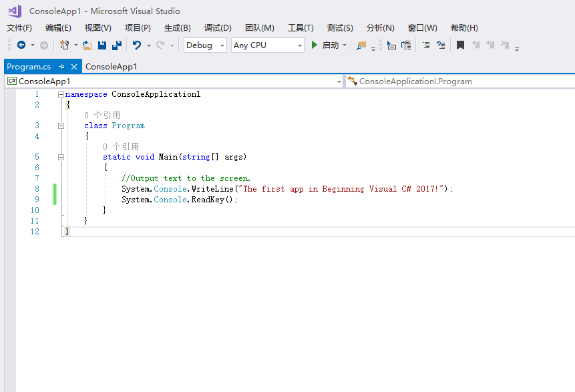Click the Save All icon
This screenshot has height=392, width=575.
[x=117, y=45]
